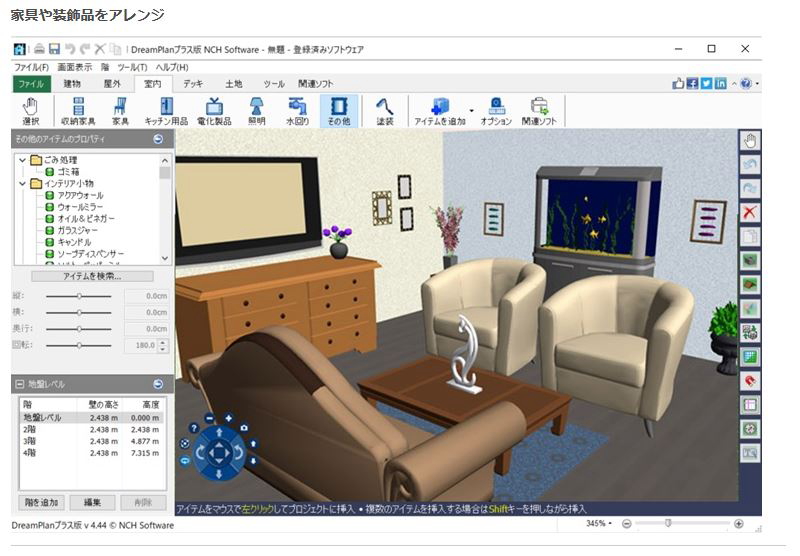800x556 pixels.
Task: Collapse the ごみ処理 folder
Action: coord(22,160)
